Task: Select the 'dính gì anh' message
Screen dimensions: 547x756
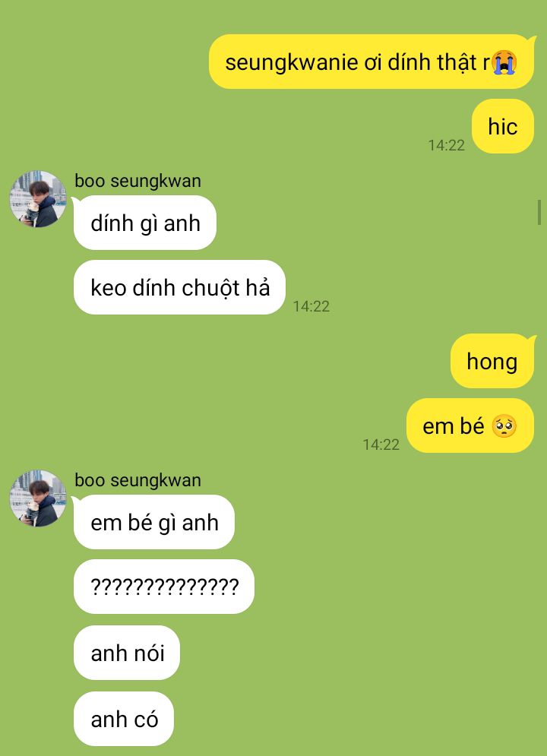Action: (x=145, y=223)
